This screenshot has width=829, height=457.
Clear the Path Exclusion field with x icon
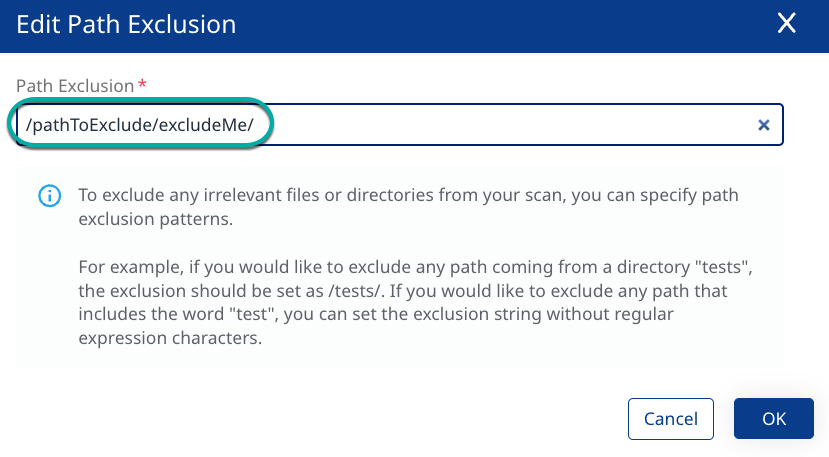[763, 125]
